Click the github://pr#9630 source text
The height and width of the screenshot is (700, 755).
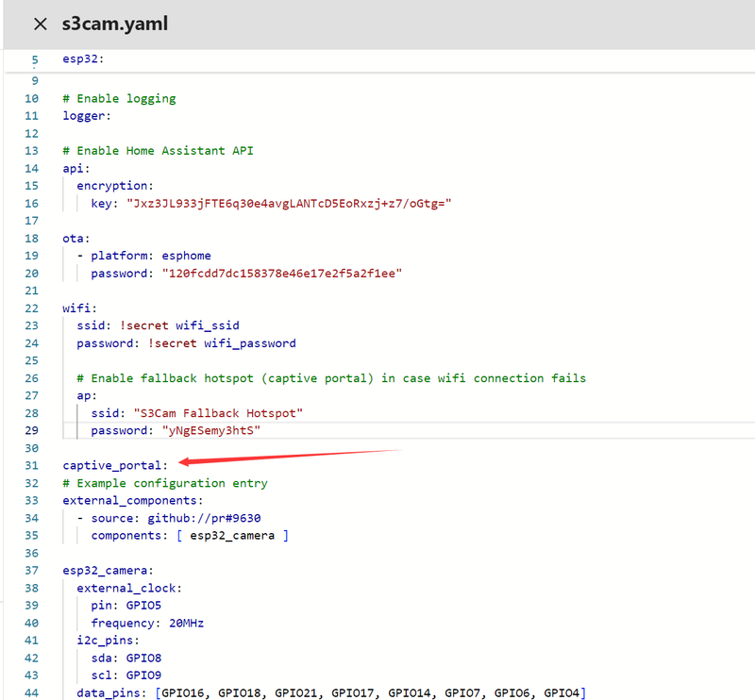pyautogui.click(x=205, y=518)
